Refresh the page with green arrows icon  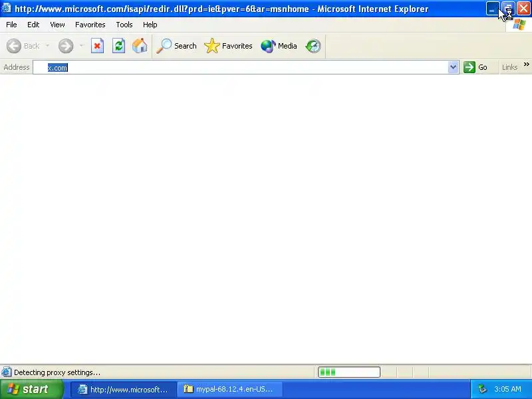119,46
